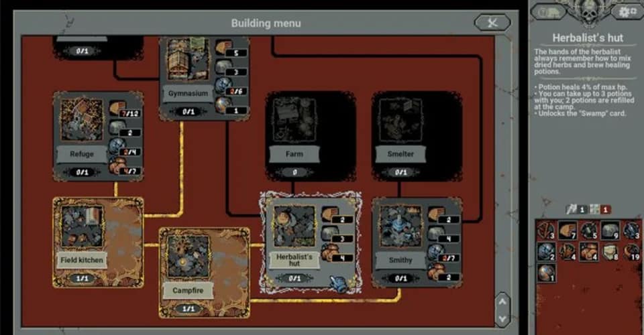Select the Refuge building image
Image resolution: width=644 pixels, height=335 pixels.
point(82,120)
